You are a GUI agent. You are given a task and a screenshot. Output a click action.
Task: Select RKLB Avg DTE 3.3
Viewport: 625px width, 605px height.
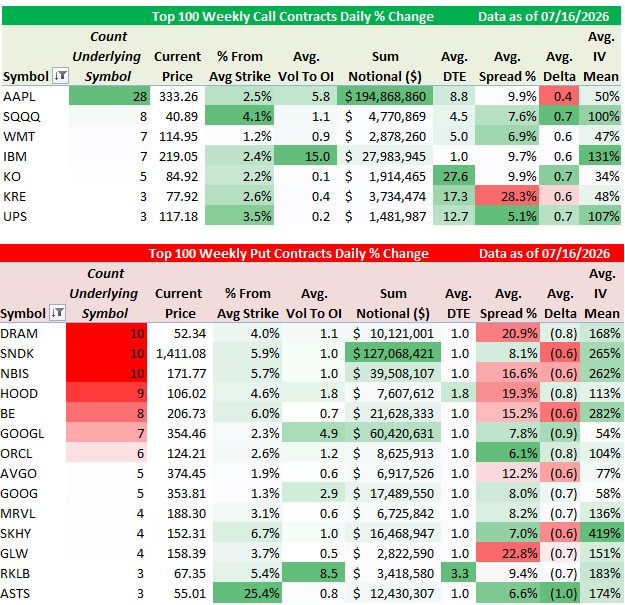coord(458,573)
